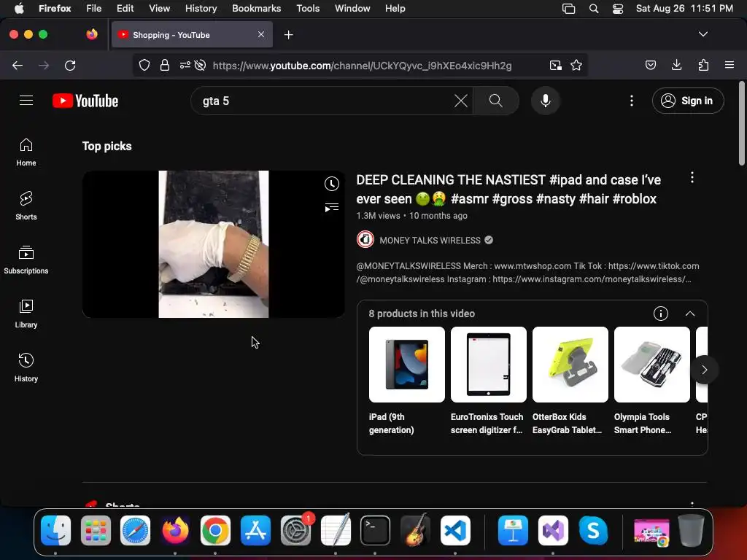Open macOS Control Center
This screenshot has height=560, width=747.
click(x=618, y=9)
